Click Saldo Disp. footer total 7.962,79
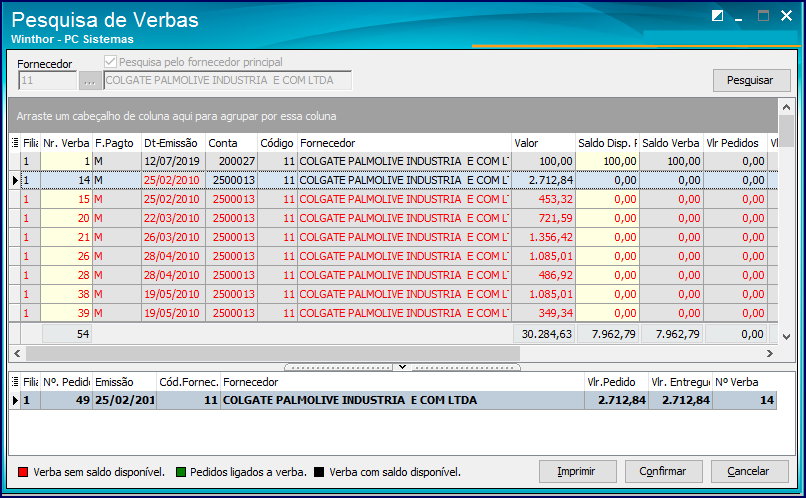This screenshot has height=498, width=806. tap(608, 334)
